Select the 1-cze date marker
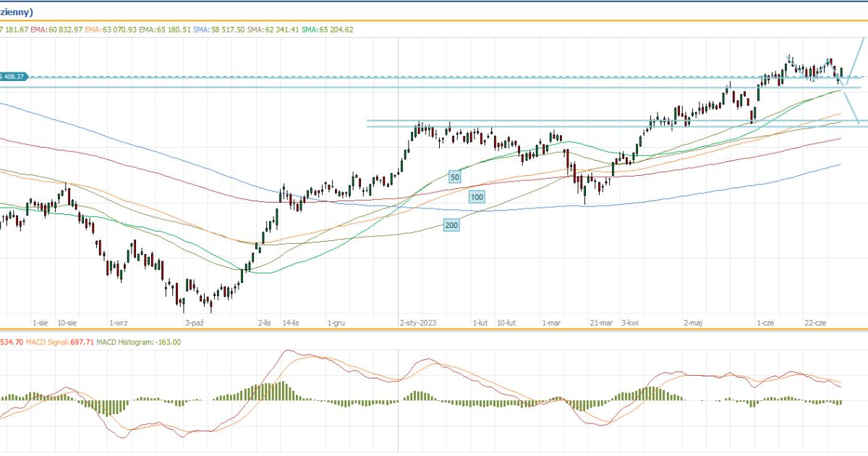The height and width of the screenshot is (456, 868). click(767, 324)
